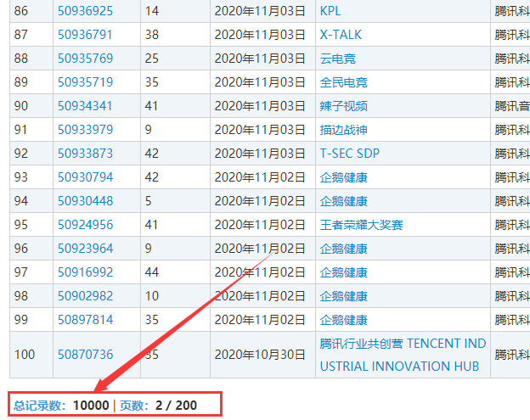Open registration number 50897814 link
The width and height of the screenshot is (530, 420).
85,320
